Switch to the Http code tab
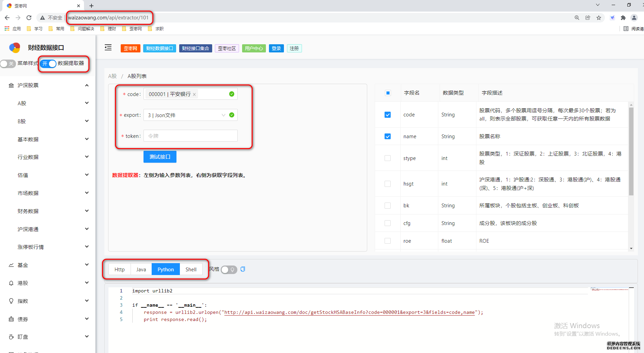Screen dimensions: 644x353 [x=120, y=269]
